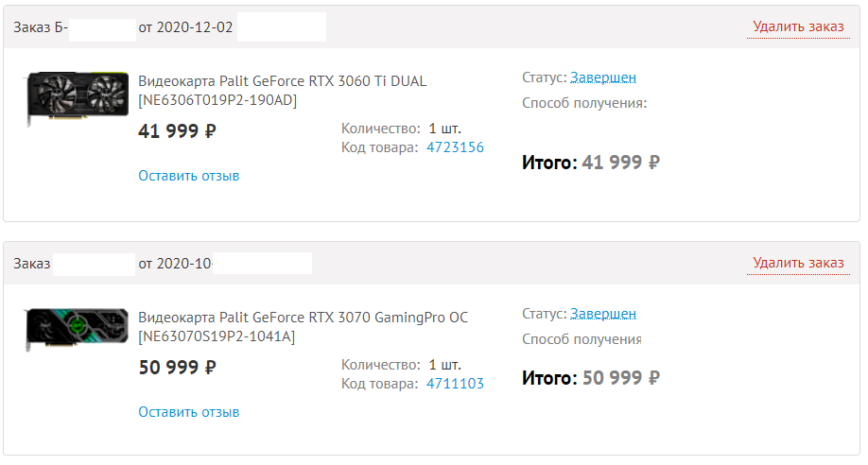Click the RTX 3060 Ti product thumbnail
Viewport: 868px width, 465px height.
click(x=75, y=96)
